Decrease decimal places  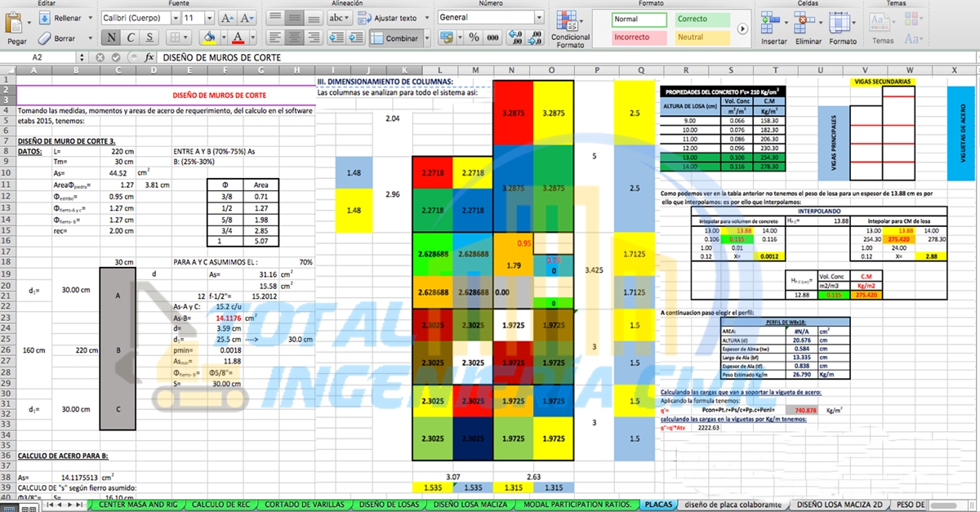coord(535,38)
